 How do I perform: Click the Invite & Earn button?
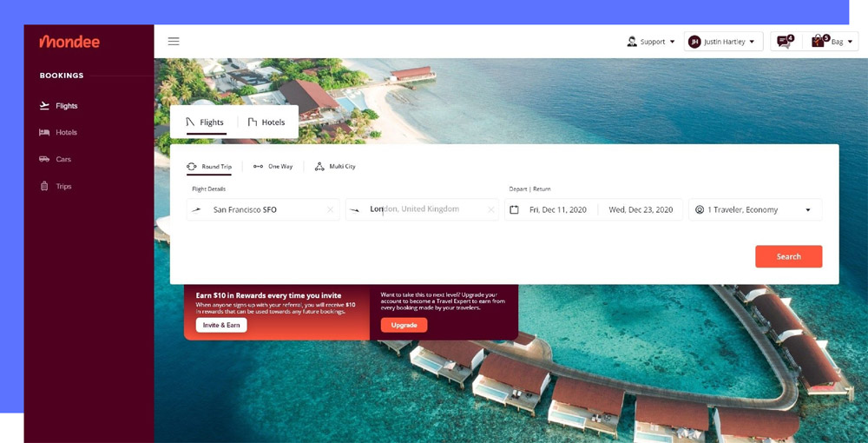click(x=221, y=325)
